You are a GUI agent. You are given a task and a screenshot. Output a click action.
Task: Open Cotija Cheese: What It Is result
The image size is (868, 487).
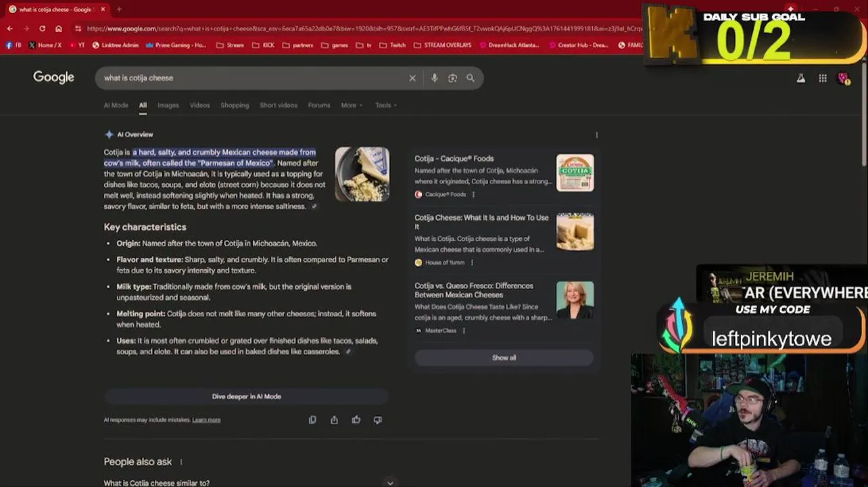point(482,222)
